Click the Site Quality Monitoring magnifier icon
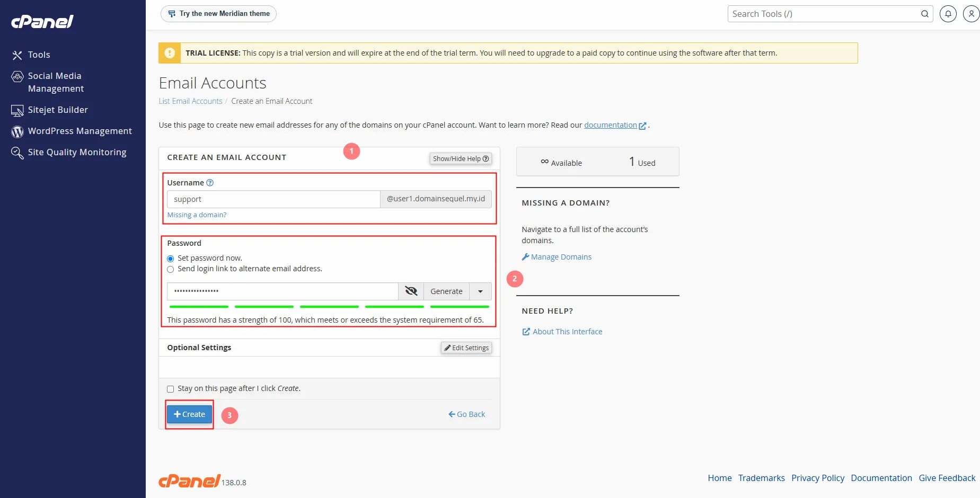Image resolution: width=980 pixels, height=498 pixels. (x=17, y=153)
